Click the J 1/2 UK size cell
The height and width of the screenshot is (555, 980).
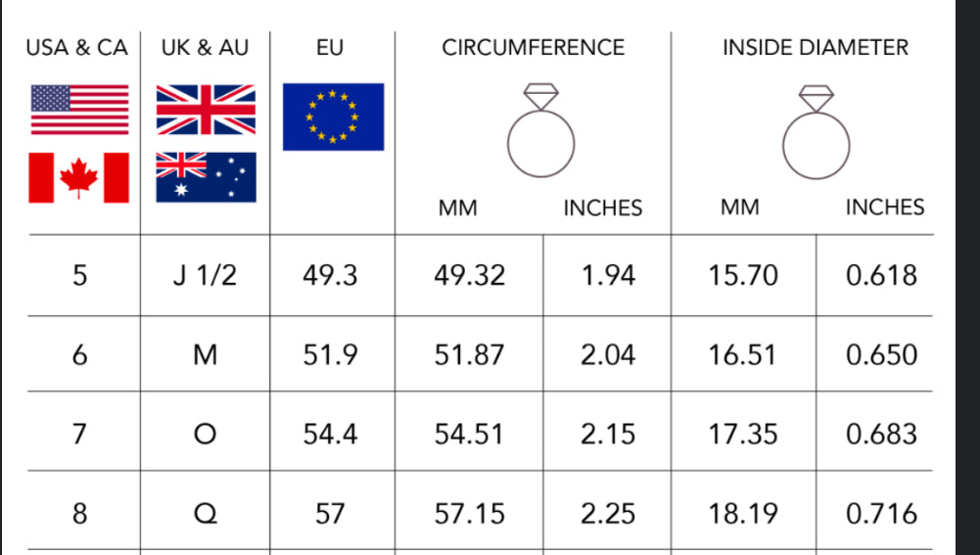205,275
